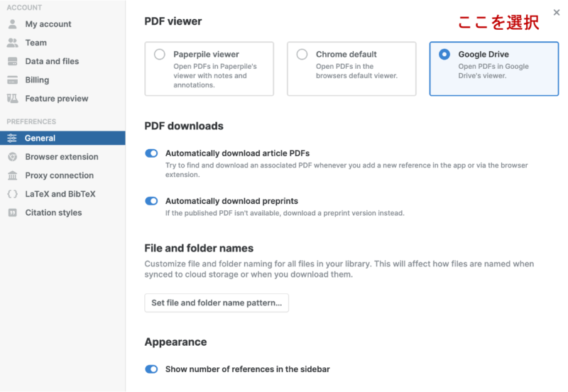The height and width of the screenshot is (392, 568).
Task: Select the Paperpile viewer radio button
Action: click(x=159, y=55)
